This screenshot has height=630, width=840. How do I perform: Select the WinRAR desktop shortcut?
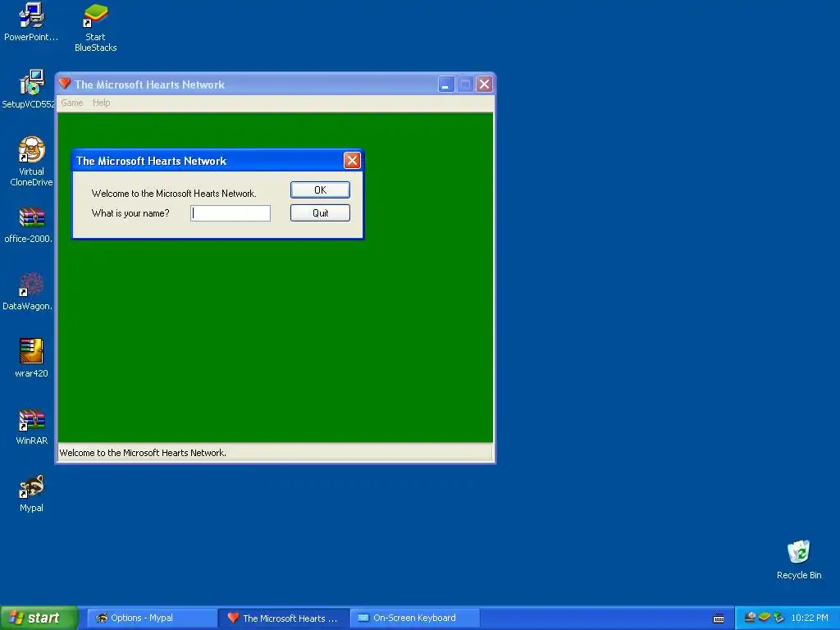point(31,427)
